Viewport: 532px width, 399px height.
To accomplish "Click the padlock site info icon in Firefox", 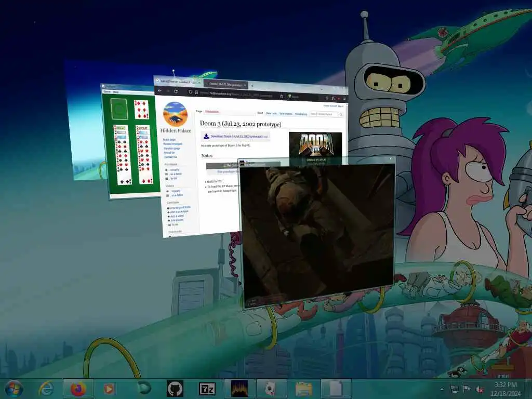I will tap(196, 92).
